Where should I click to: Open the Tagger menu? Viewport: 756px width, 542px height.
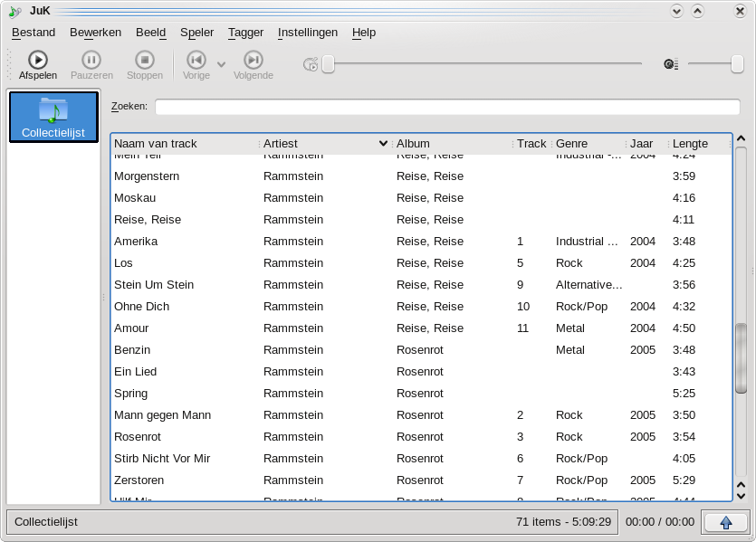(245, 33)
